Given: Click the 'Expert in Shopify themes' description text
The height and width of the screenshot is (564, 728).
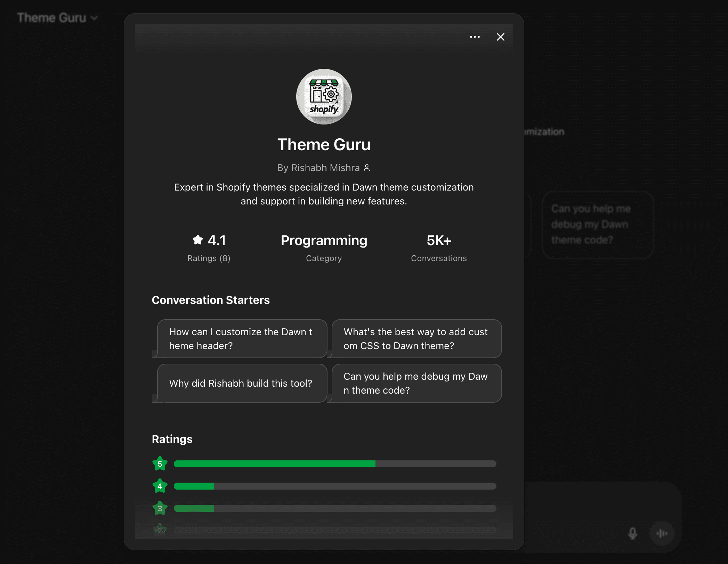Looking at the screenshot, I should 324,194.
